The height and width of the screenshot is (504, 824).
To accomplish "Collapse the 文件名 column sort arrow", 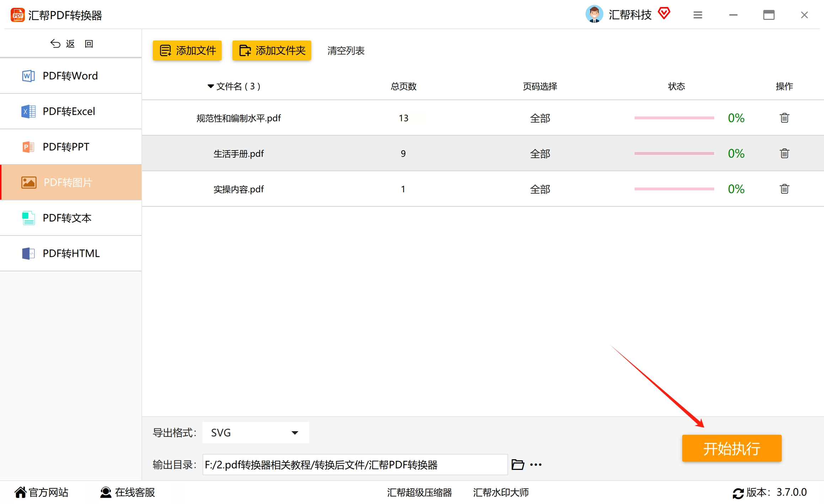I will click(x=210, y=86).
